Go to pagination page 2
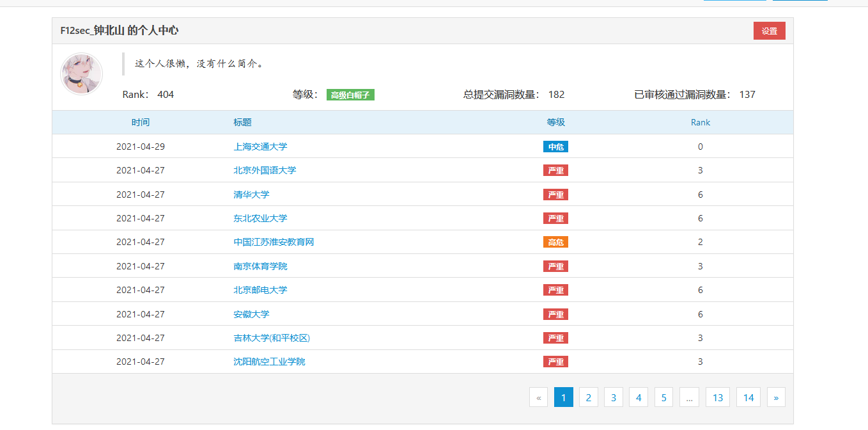Screen dimensions: 868x430 (x=589, y=397)
